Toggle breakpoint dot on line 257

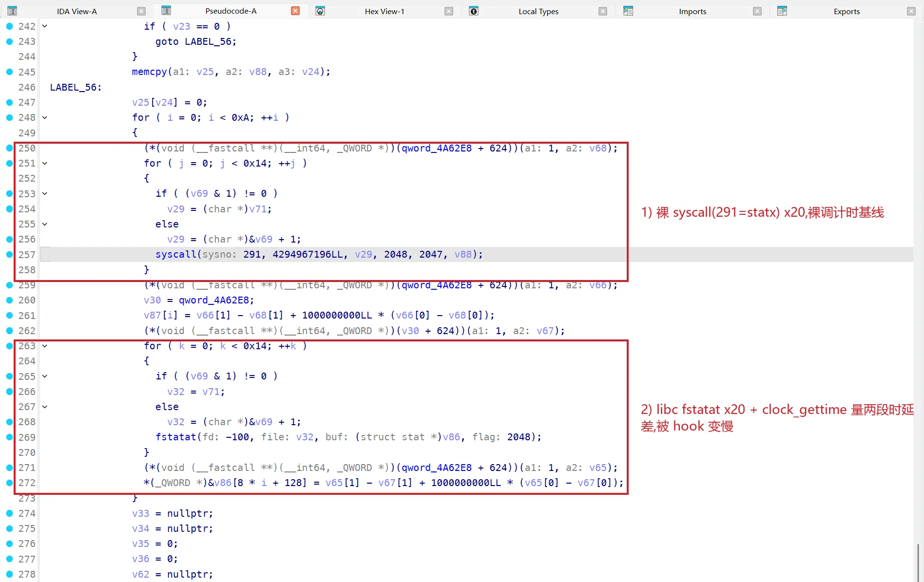click(x=9, y=254)
